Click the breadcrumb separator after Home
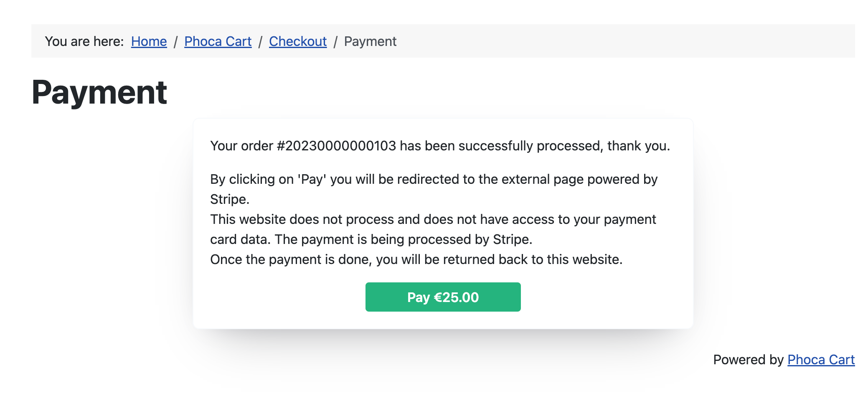 176,41
